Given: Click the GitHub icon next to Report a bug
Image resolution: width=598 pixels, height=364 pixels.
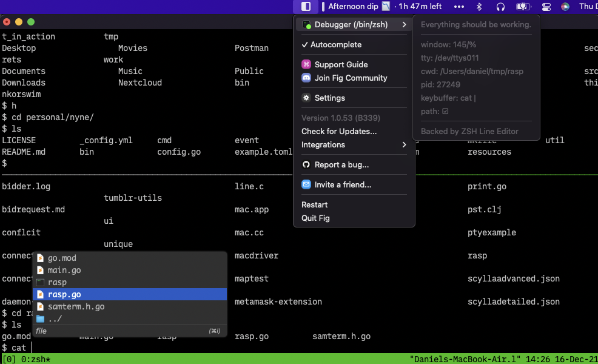Looking at the screenshot, I should click(307, 164).
